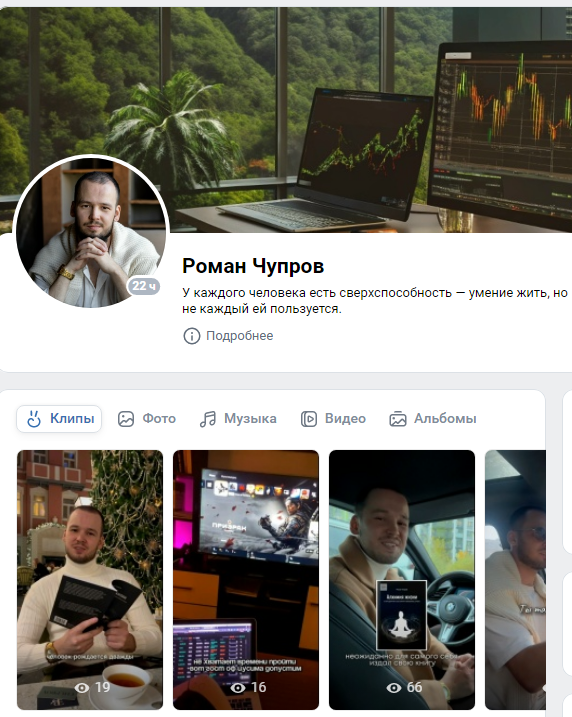The height and width of the screenshot is (717, 572).
Task: Open the clip with 19 views
Action: click(90, 580)
